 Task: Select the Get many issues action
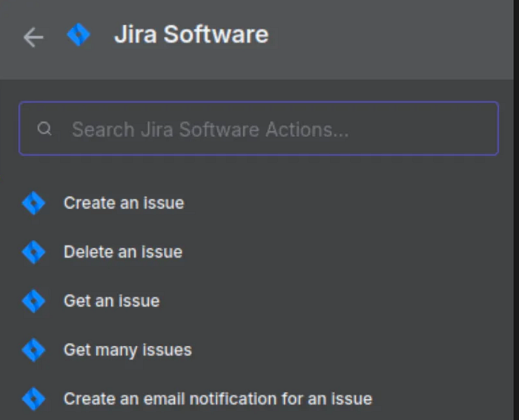(x=128, y=350)
